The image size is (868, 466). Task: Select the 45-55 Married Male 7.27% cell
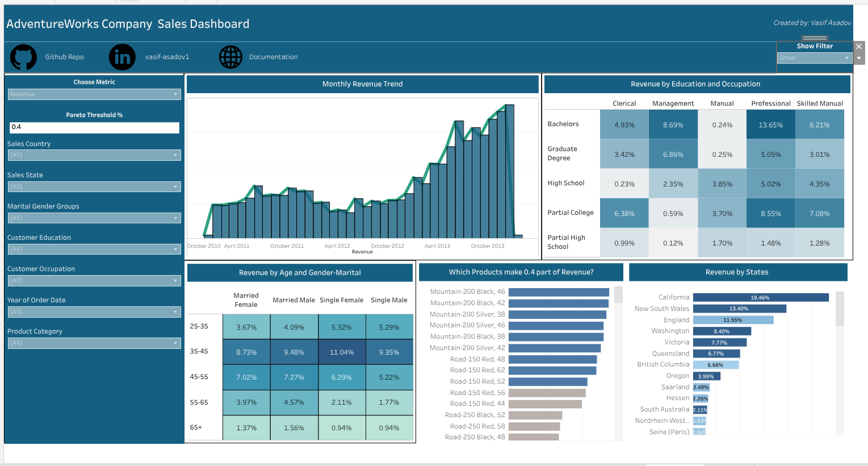(x=294, y=377)
